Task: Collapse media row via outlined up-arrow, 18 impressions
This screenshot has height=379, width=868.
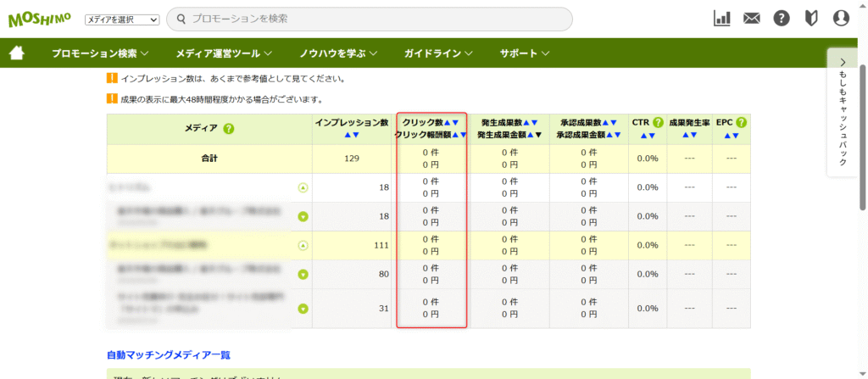Action: [x=303, y=188]
